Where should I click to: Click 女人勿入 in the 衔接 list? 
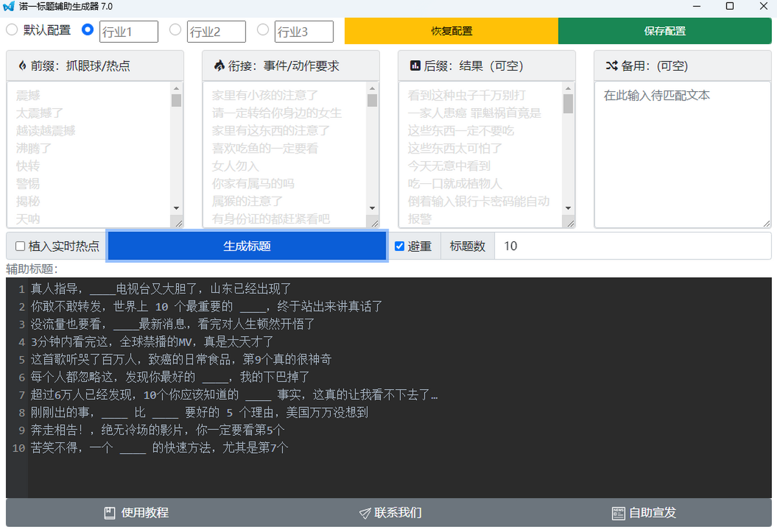236,166
